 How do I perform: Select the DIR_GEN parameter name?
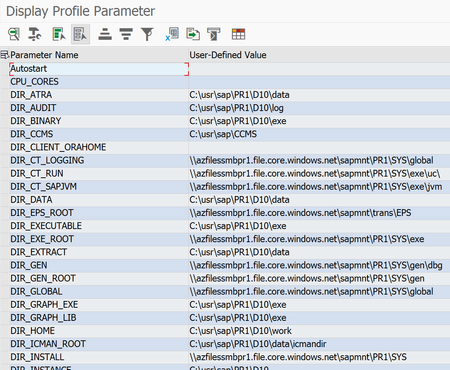(x=29, y=265)
